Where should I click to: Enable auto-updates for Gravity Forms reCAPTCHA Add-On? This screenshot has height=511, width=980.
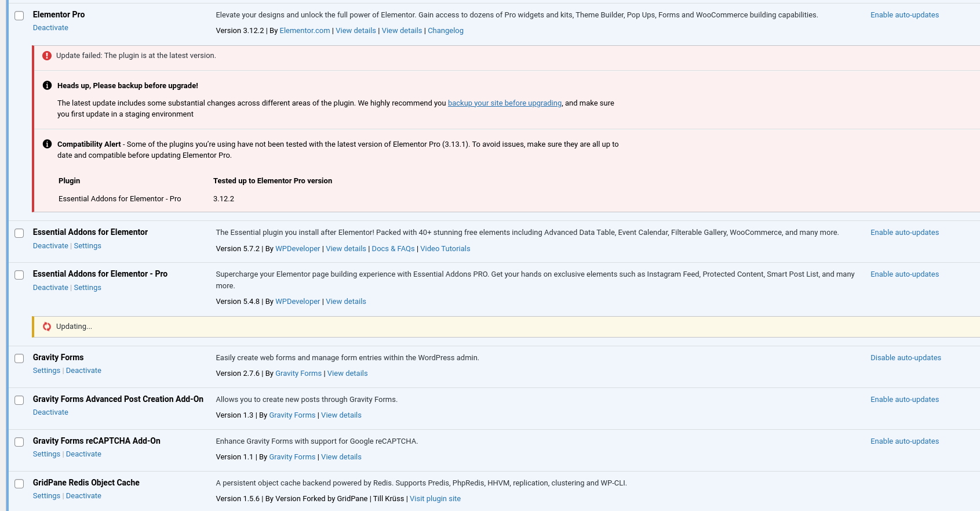point(904,441)
